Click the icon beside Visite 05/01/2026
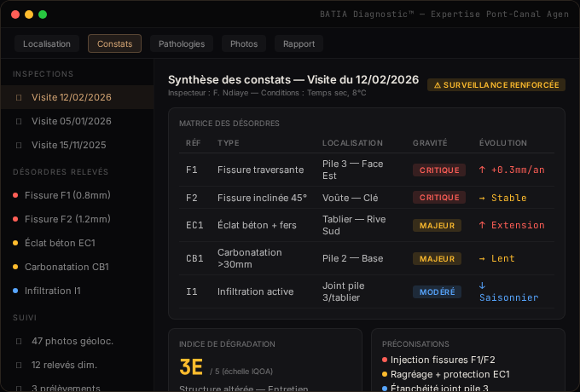The image size is (580, 392). coord(19,121)
